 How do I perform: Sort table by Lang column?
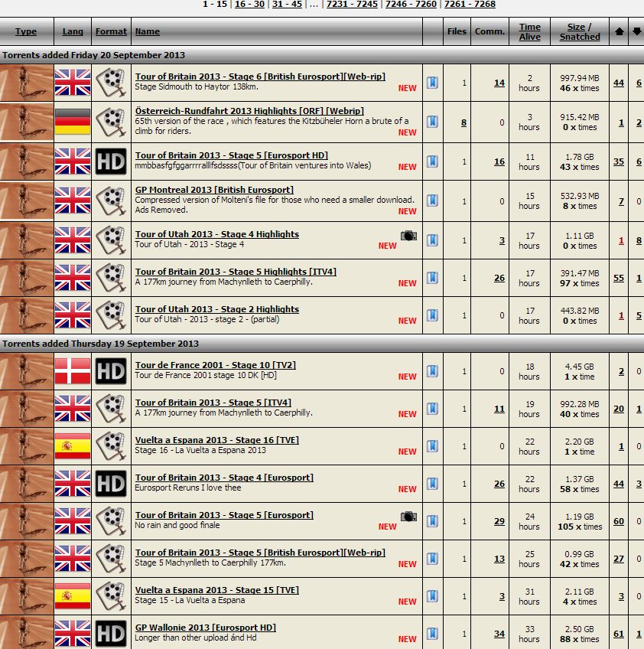point(73,31)
